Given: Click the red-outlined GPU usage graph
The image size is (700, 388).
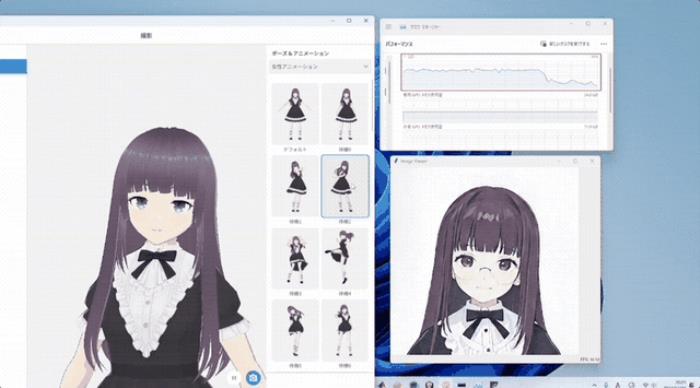Looking at the screenshot, I should click(x=501, y=72).
